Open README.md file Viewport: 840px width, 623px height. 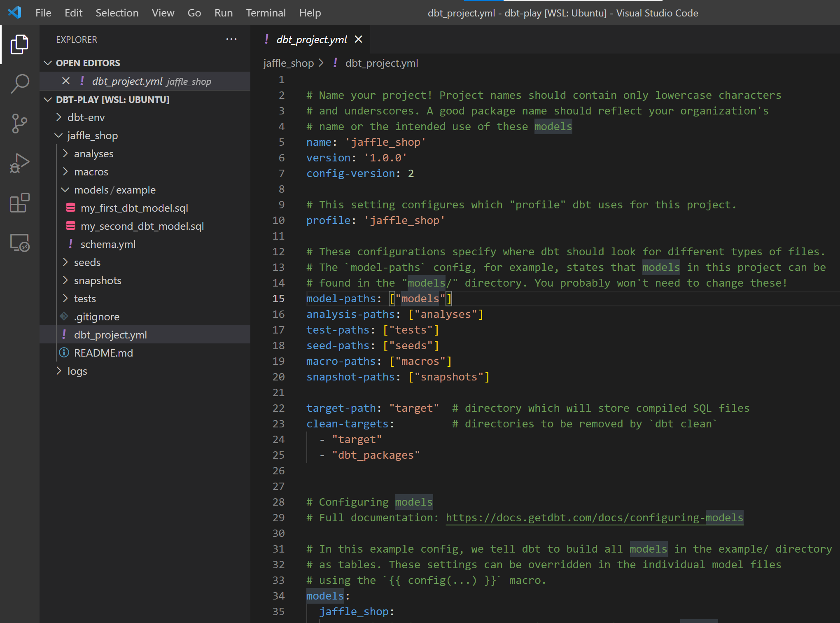point(103,353)
